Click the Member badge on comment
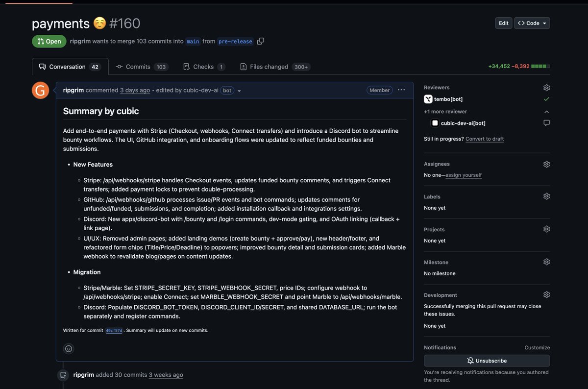 [380, 90]
